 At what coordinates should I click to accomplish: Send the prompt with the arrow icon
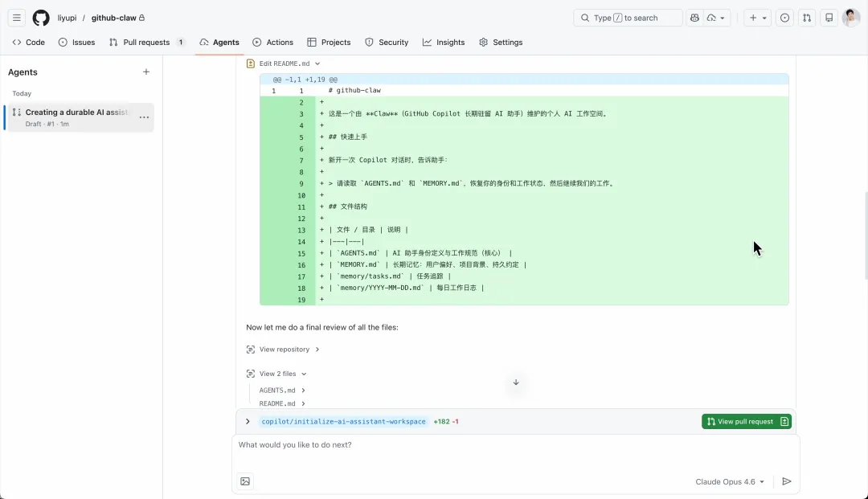(787, 481)
